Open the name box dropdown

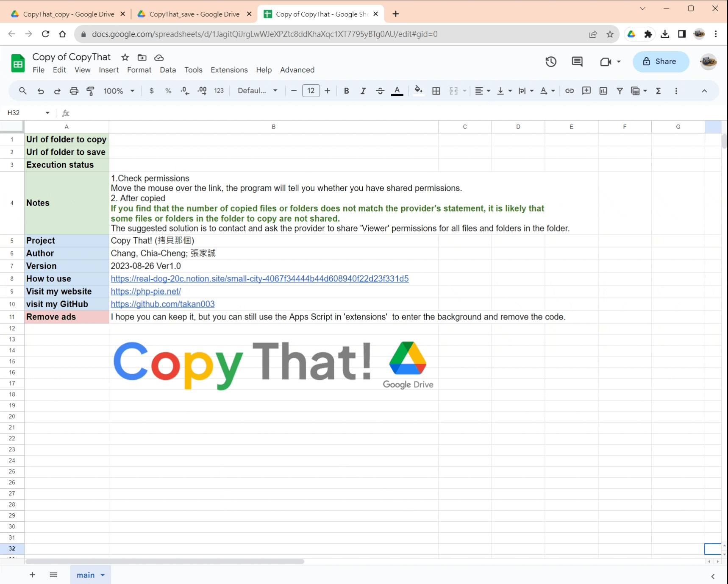point(47,113)
